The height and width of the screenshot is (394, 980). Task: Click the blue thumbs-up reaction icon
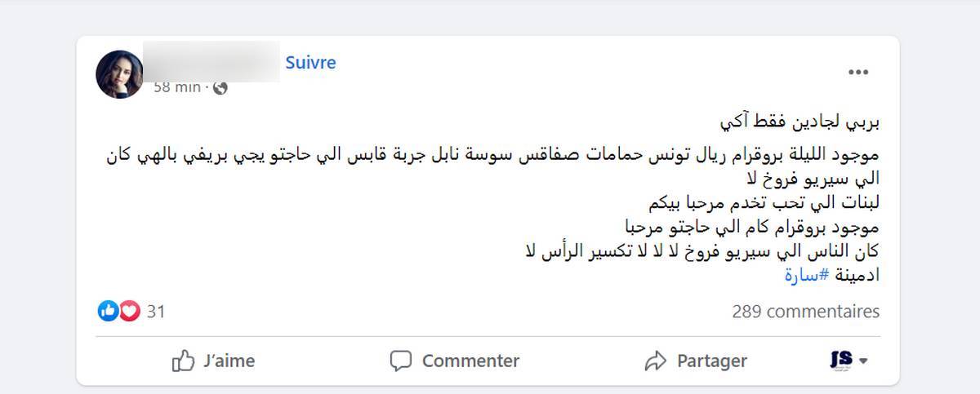pos(108,311)
